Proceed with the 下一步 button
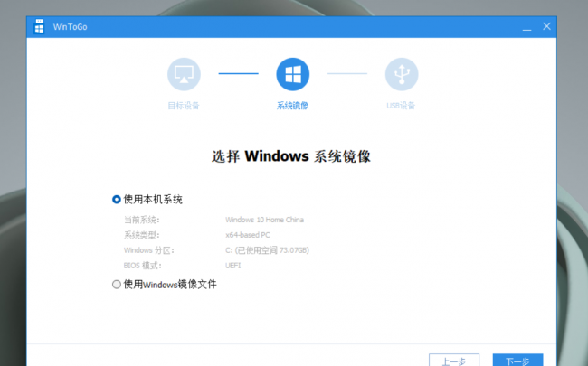 click(x=517, y=360)
